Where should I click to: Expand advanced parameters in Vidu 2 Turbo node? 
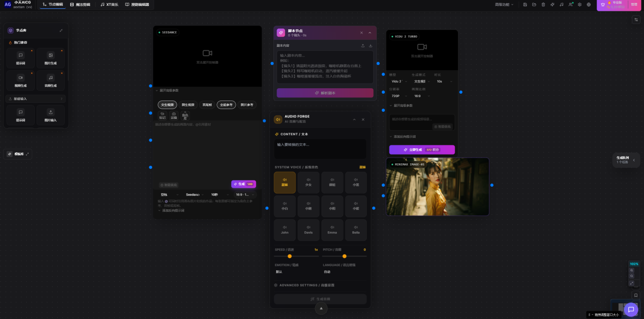401,105
